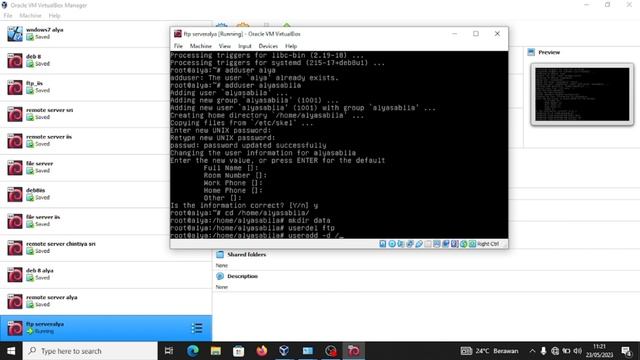The width and height of the screenshot is (640, 360).
Task: Select remote server chintiya sri virtual machine
Action: point(106,248)
